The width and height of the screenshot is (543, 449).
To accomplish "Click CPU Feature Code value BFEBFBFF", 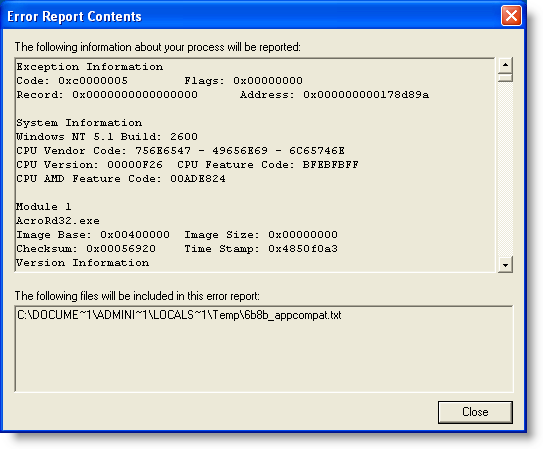I will (330, 164).
